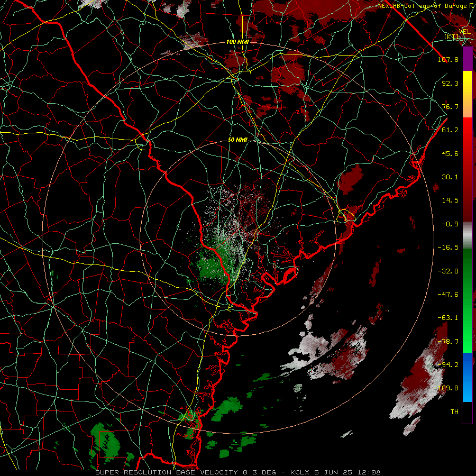Click the 100 NMI range ring label
The width and height of the screenshot is (476, 476).
(x=237, y=42)
